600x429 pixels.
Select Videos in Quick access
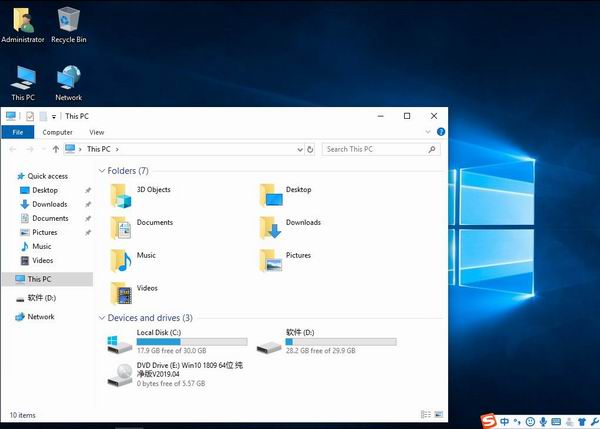pyautogui.click(x=42, y=261)
